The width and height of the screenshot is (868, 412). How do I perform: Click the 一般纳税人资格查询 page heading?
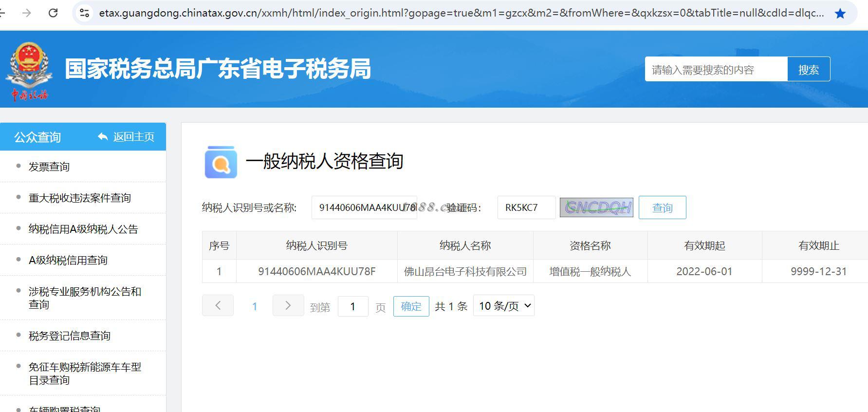pyautogui.click(x=324, y=161)
